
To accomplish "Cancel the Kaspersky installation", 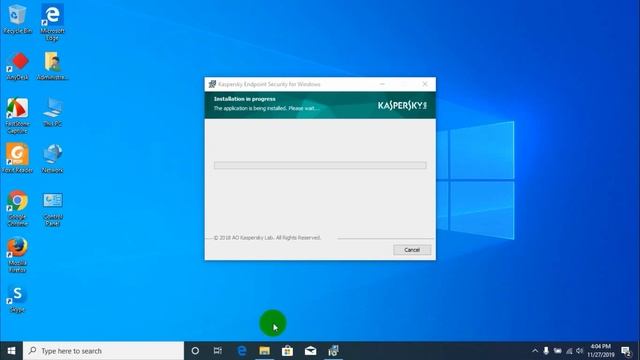I will click(x=412, y=250).
